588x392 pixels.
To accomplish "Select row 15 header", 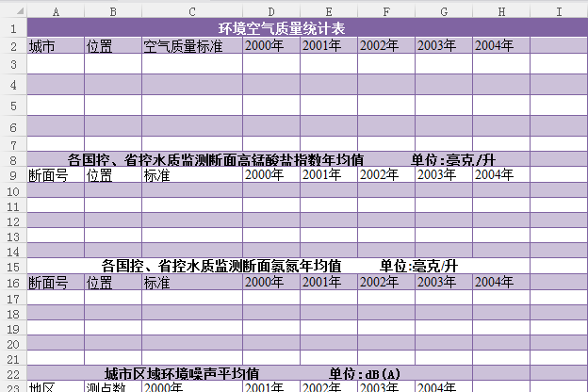I will pos(12,266).
